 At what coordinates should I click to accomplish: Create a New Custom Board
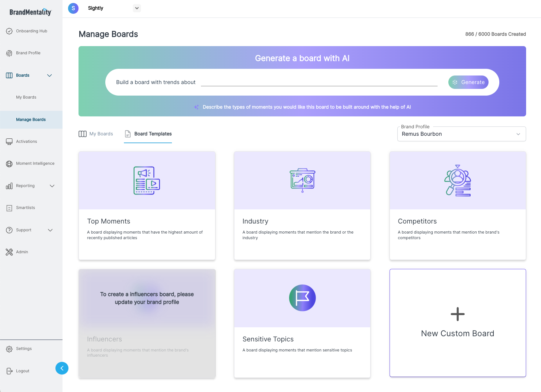click(x=457, y=323)
